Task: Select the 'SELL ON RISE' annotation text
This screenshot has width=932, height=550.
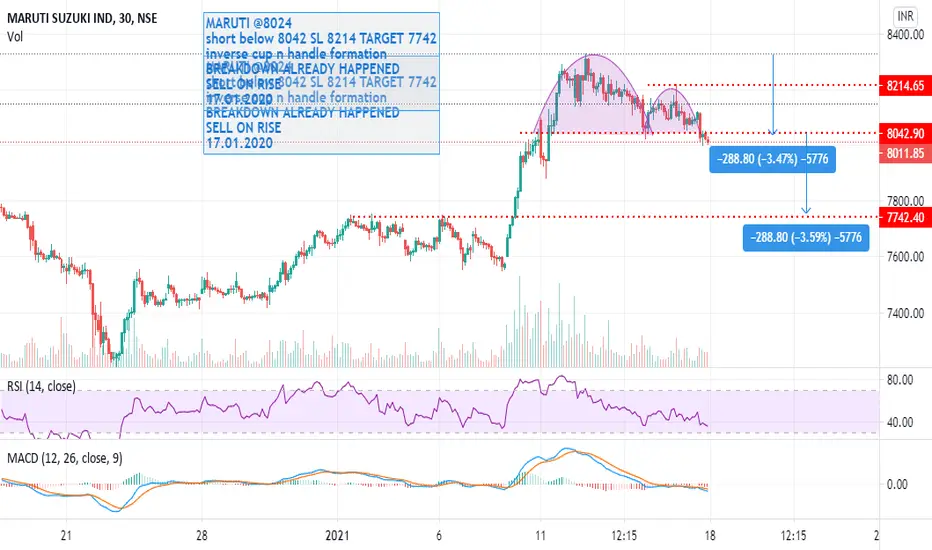Action: 244,128
